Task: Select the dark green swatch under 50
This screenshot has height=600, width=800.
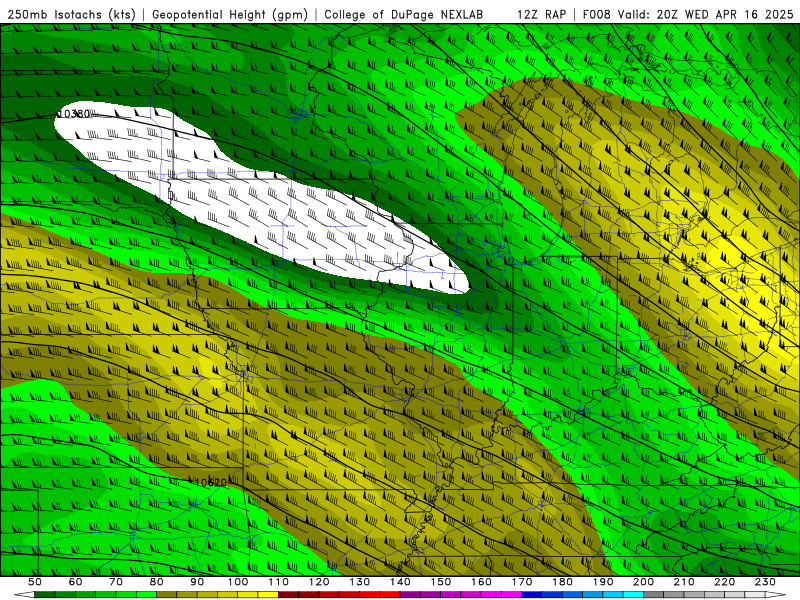Action: (x=44, y=594)
